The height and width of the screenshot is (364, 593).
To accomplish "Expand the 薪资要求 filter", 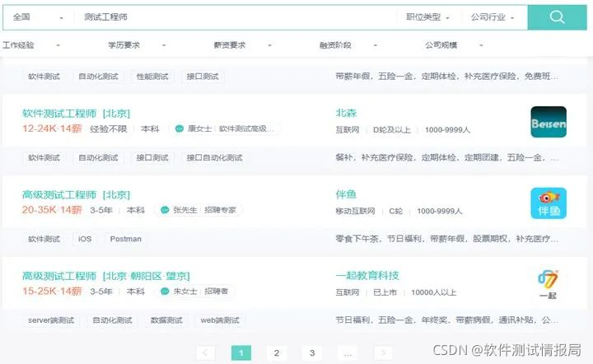I will click(x=243, y=45).
